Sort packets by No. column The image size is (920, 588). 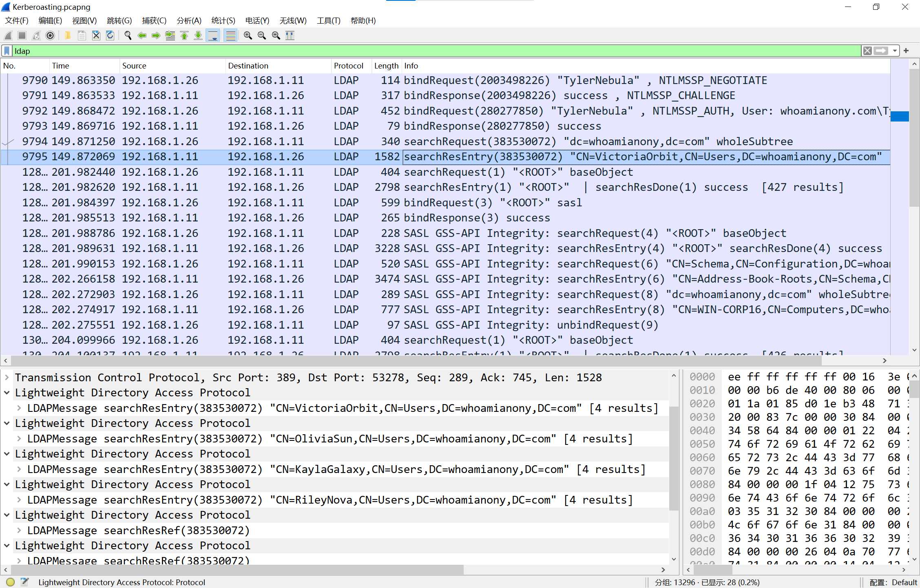(24, 66)
